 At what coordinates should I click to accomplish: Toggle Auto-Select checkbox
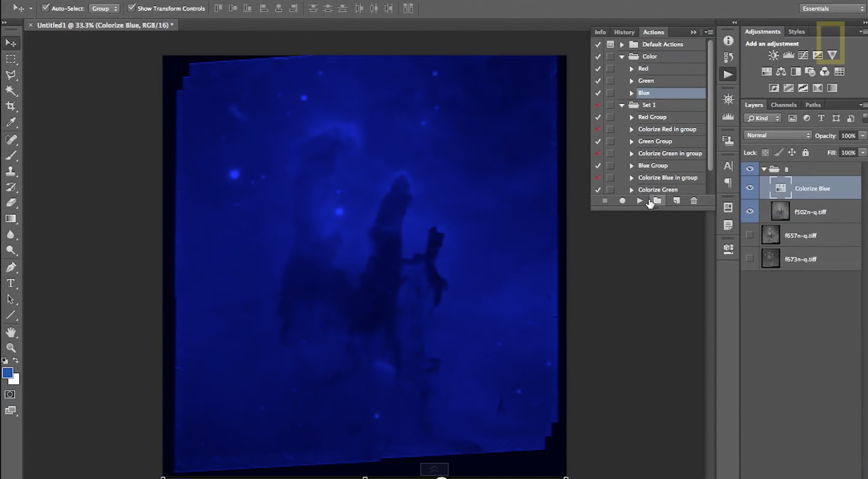point(45,8)
